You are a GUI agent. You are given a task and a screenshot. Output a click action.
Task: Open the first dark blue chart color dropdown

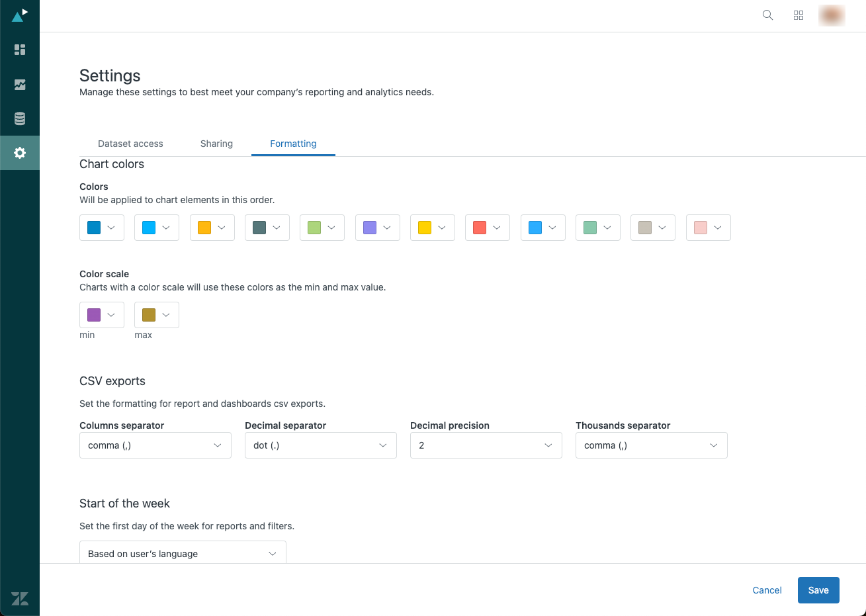[x=102, y=228]
